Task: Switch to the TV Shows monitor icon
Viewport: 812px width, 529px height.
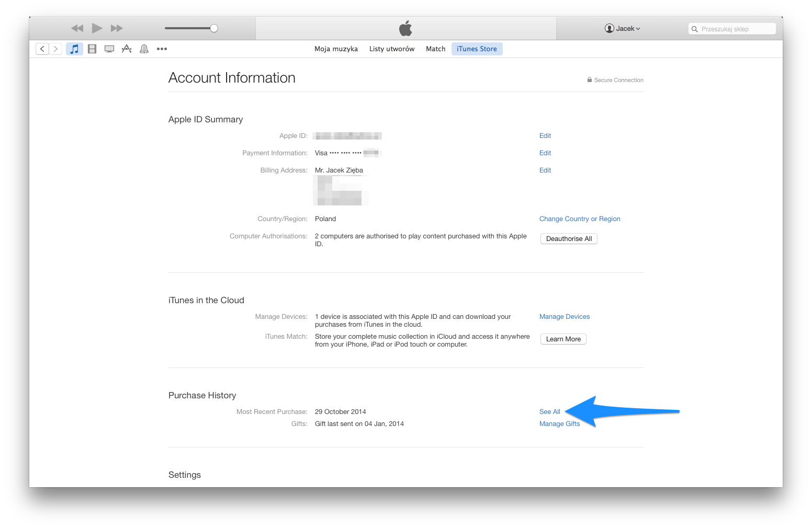Action: click(x=109, y=49)
